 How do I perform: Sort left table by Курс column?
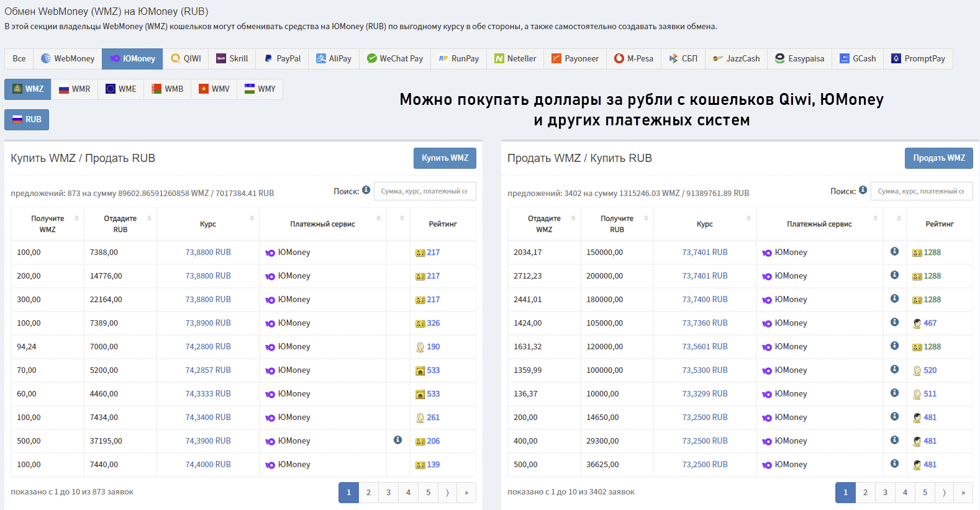(208, 224)
